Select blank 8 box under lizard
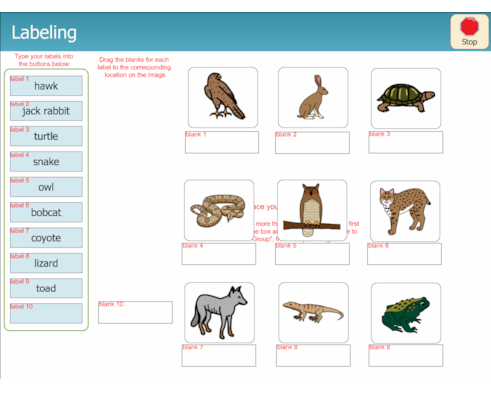 [313, 356]
